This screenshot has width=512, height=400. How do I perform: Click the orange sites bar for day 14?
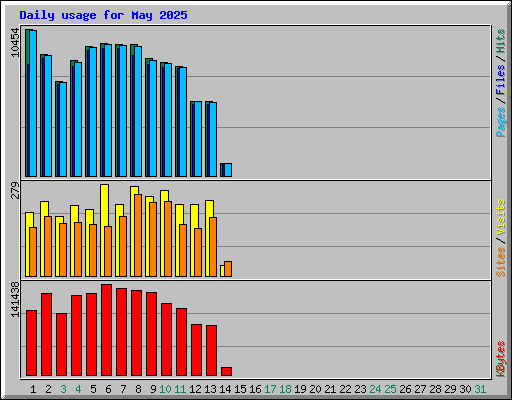click(x=228, y=269)
